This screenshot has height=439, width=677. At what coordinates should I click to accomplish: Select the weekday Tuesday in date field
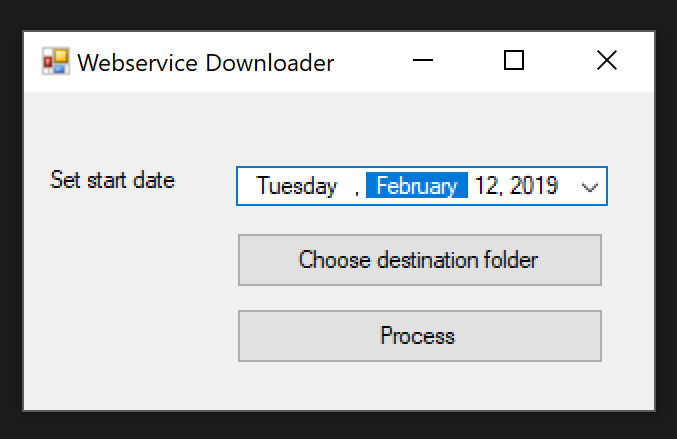click(x=296, y=186)
